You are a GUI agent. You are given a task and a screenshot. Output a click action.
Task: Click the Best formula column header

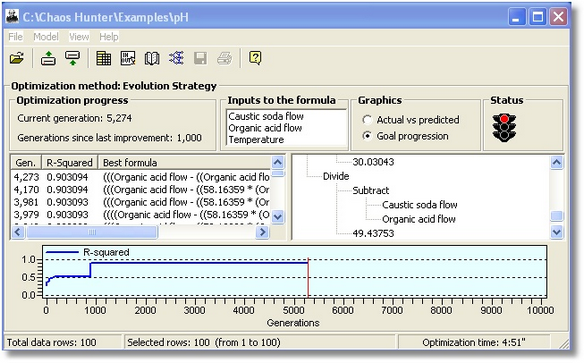tap(184, 163)
